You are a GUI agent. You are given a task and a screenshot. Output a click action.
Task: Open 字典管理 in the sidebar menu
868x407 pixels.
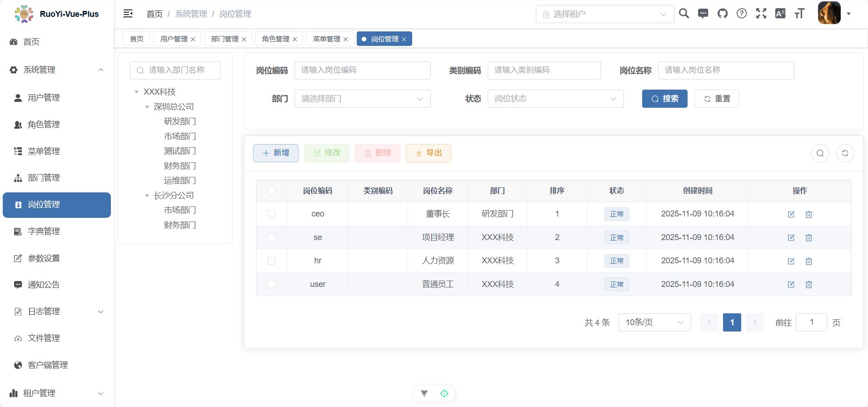click(44, 231)
